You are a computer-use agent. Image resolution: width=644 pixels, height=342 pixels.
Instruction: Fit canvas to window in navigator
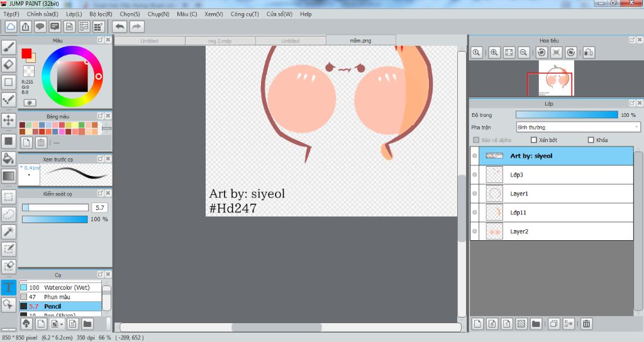tap(509, 52)
